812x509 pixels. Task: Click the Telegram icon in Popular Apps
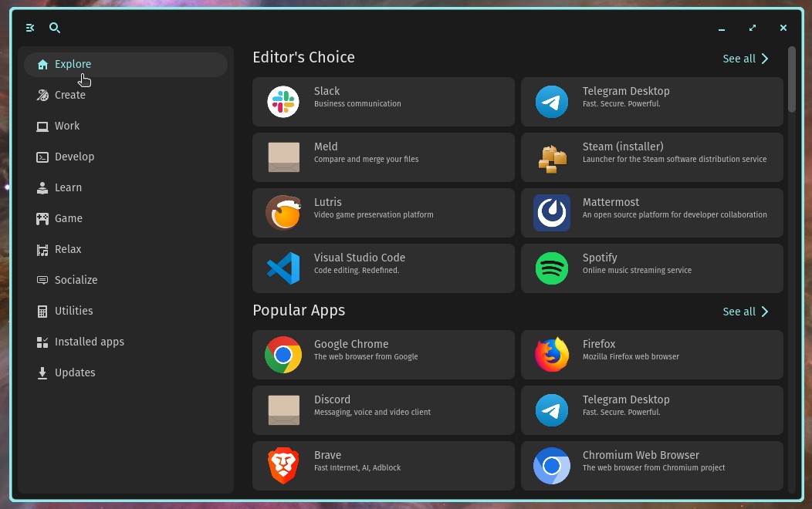coord(552,410)
